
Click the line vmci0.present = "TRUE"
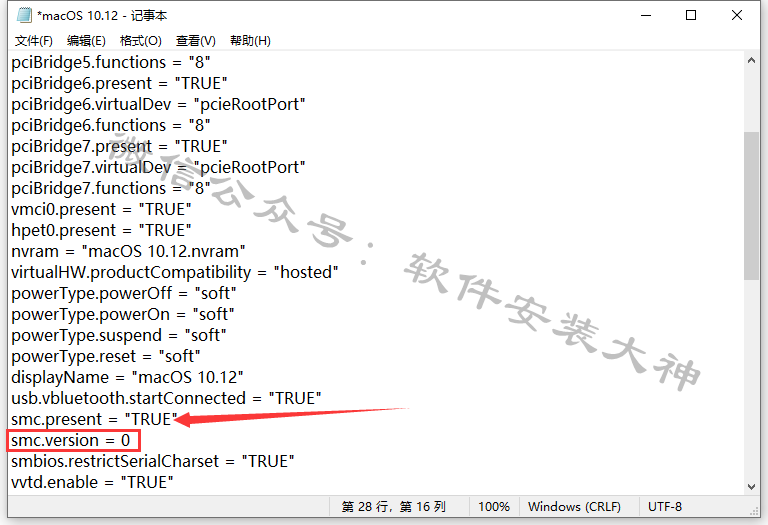pos(101,210)
